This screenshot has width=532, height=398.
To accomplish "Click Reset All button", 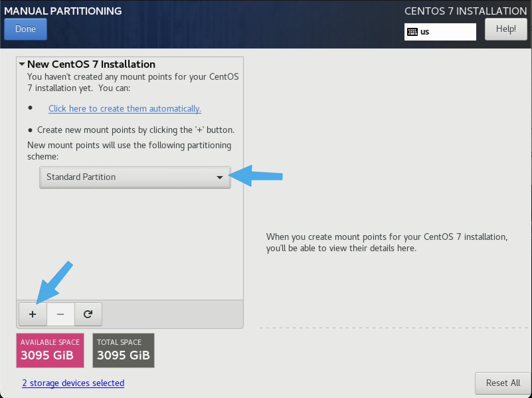I will click(x=503, y=383).
